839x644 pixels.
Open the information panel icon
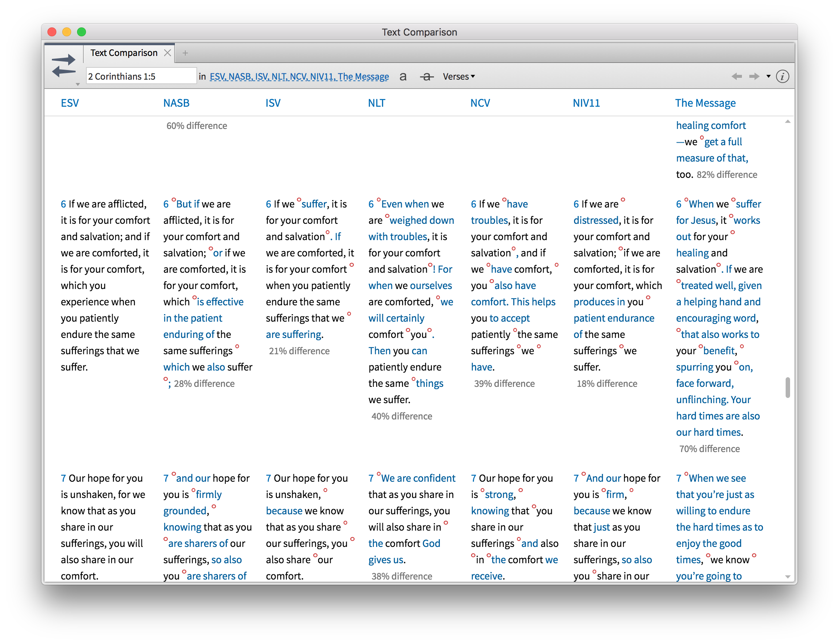coord(782,77)
